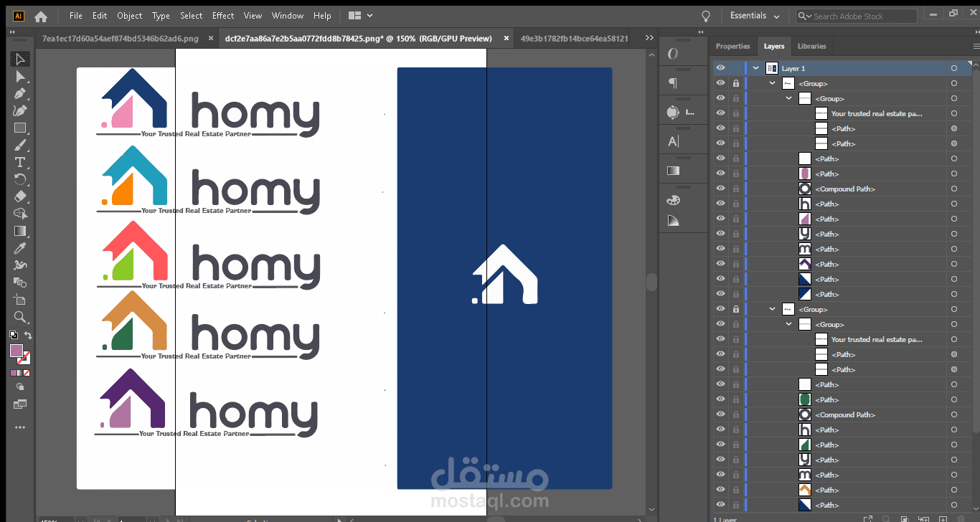Switch to the Libraries tab
Screen dimensions: 980x522
tap(811, 46)
